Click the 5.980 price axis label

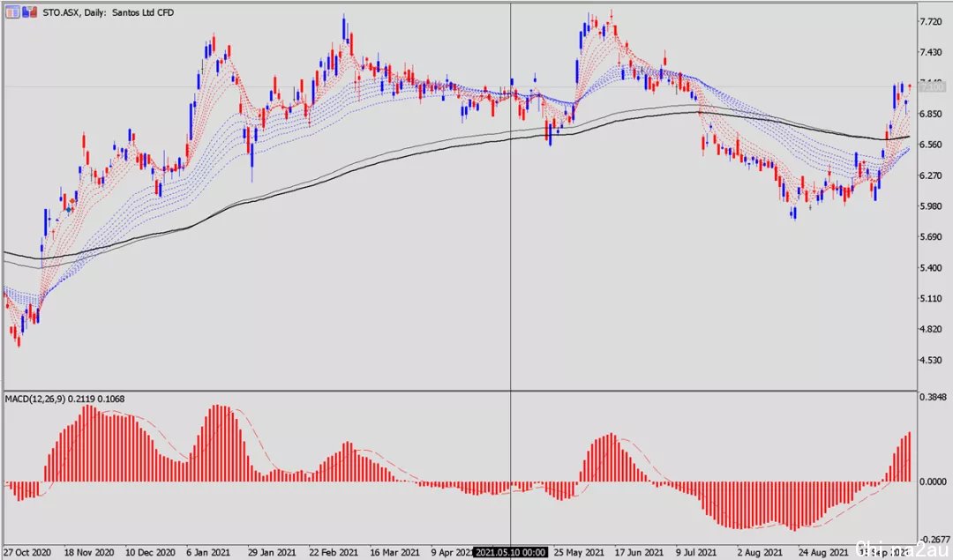(931, 205)
